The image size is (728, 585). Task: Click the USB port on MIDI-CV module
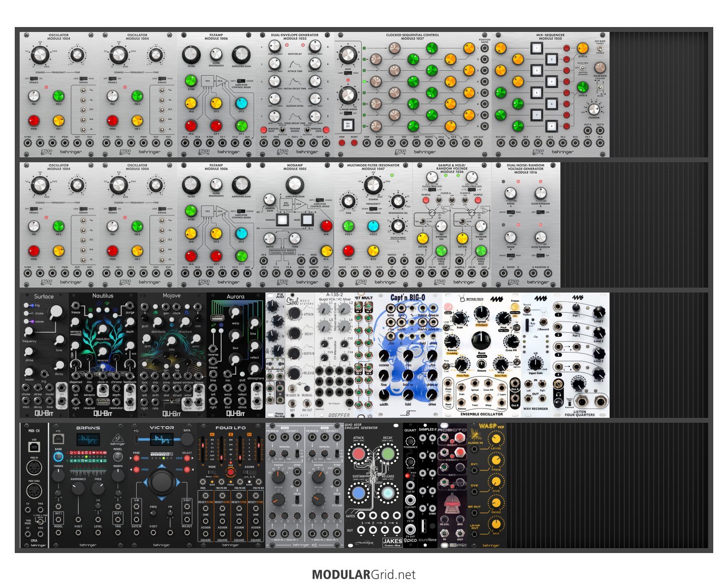[x=34, y=446]
